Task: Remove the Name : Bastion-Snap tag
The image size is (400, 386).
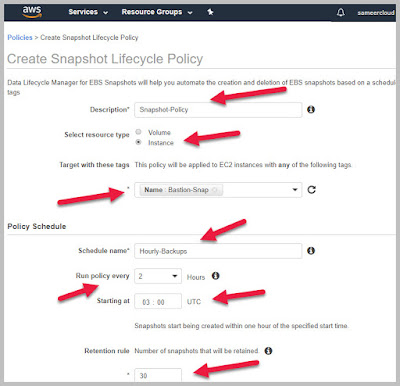Action: coord(215,190)
